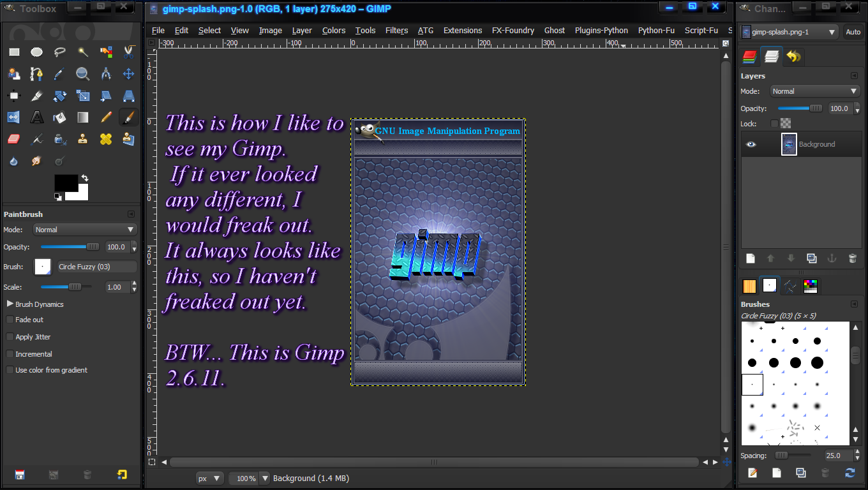
Task: Open the Brushes panel tab menu
Action: 854,304
